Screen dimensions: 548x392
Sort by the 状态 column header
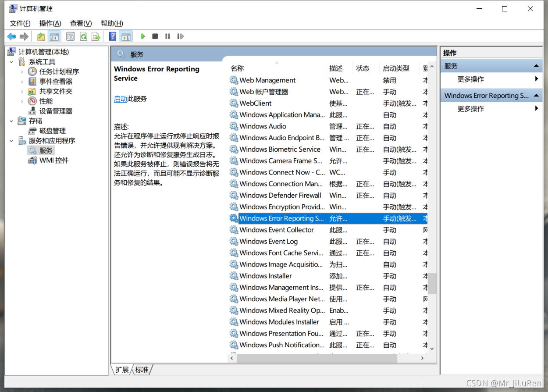(x=363, y=68)
